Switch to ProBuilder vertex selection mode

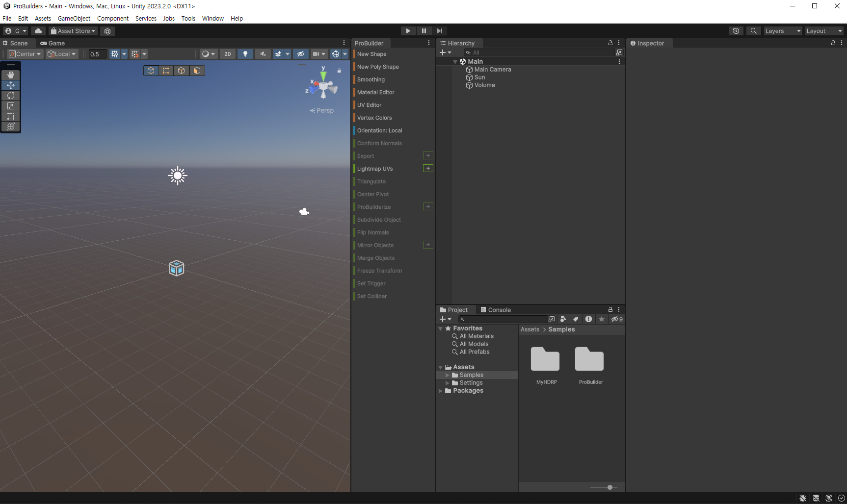click(166, 71)
